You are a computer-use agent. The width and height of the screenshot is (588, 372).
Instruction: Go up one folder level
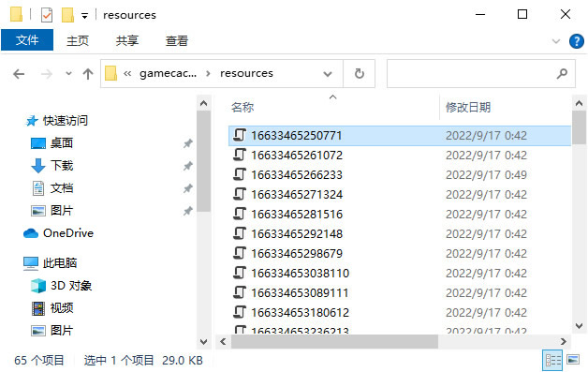click(88, 74)
